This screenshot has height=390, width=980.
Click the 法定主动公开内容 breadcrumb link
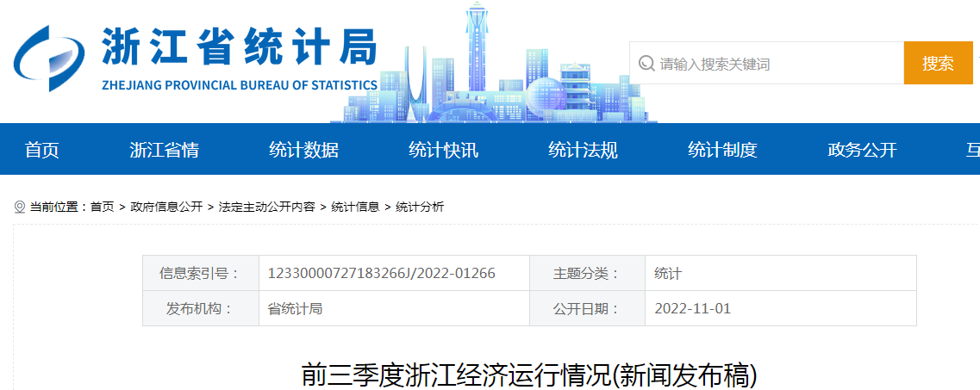267,207
